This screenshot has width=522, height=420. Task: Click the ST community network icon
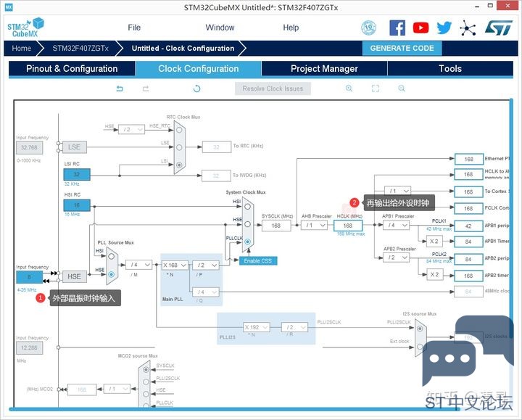click(x=468, y=28)
